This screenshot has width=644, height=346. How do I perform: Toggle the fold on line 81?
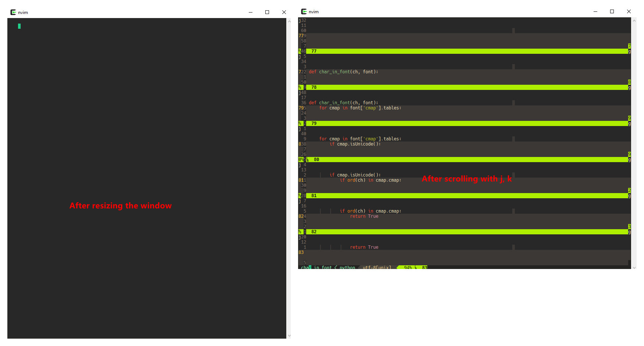314,196
